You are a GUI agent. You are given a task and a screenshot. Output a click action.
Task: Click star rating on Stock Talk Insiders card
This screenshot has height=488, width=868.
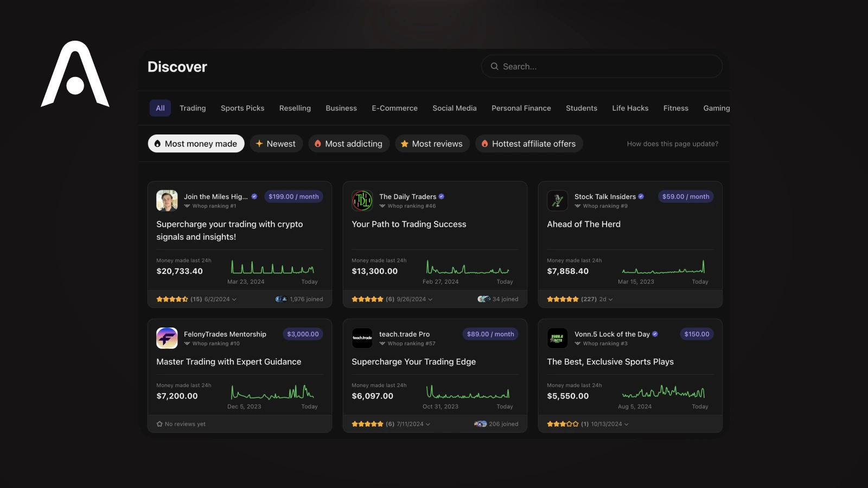[563, 299]
